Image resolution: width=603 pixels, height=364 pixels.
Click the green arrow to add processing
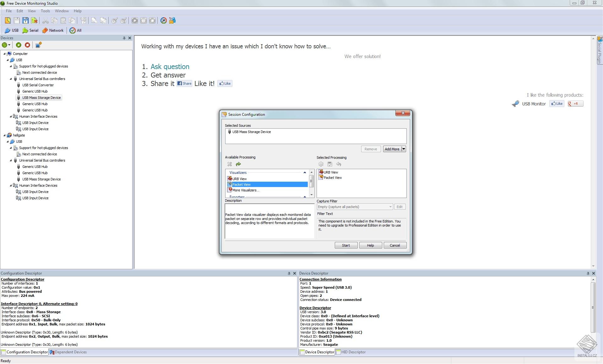click(238, 164)
